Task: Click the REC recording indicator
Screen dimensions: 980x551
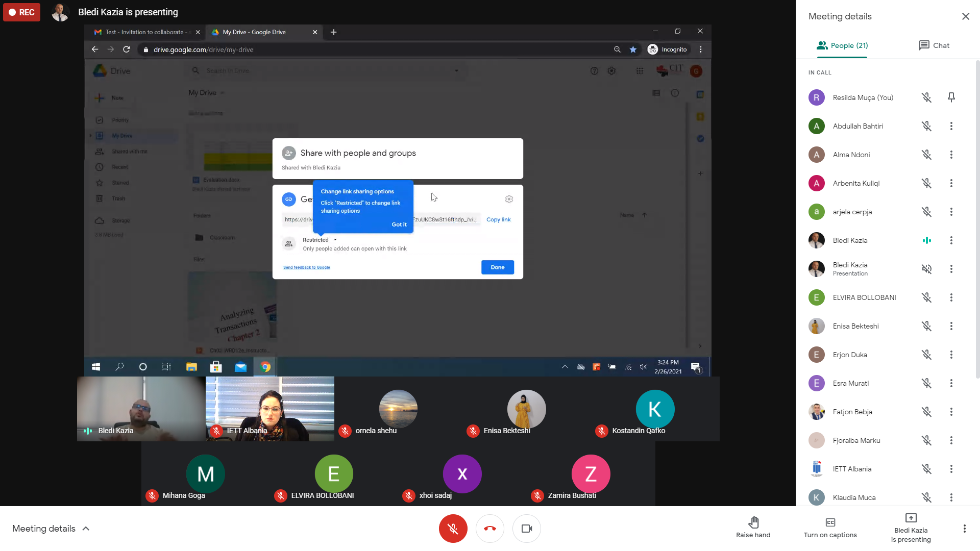Action: pyautogui.click(x=21, y=12)
